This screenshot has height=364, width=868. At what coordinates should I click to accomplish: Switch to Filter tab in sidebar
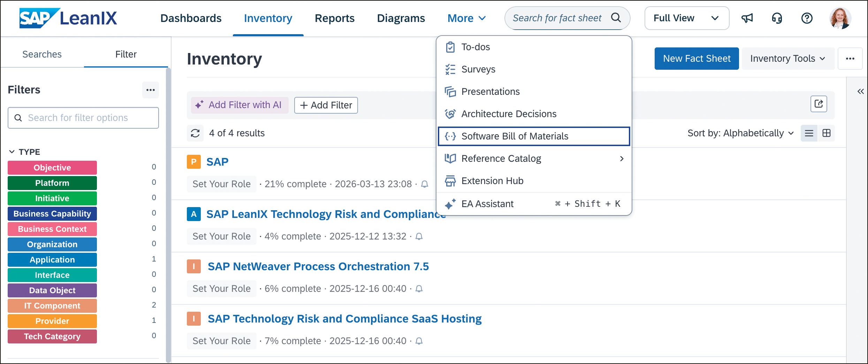(126, 54)
